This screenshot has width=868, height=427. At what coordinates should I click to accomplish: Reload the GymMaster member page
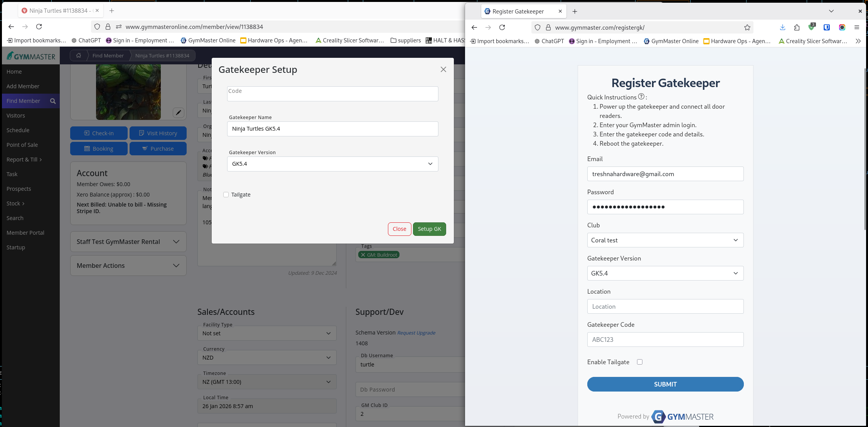pos(39,27)
